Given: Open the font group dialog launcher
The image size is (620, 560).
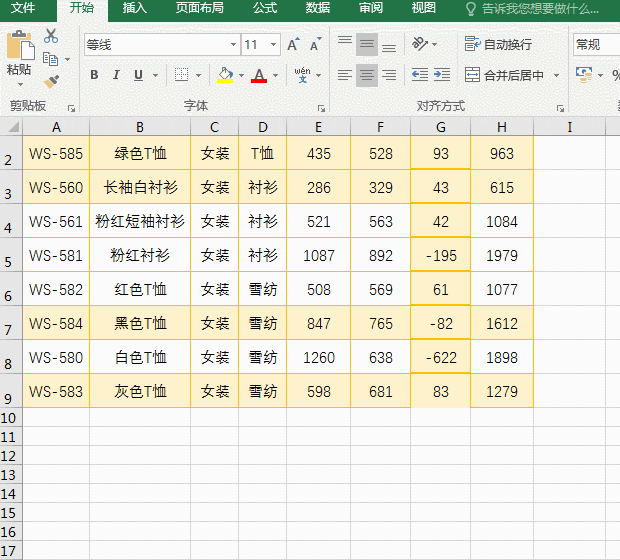Looking at the screenshot, I should point(321,108).
